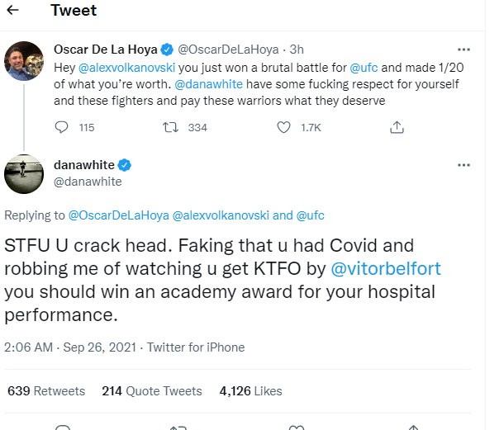The image size is (504, 430).
Task: Open the danawhite display name link
Action: [x=83, y=165]
